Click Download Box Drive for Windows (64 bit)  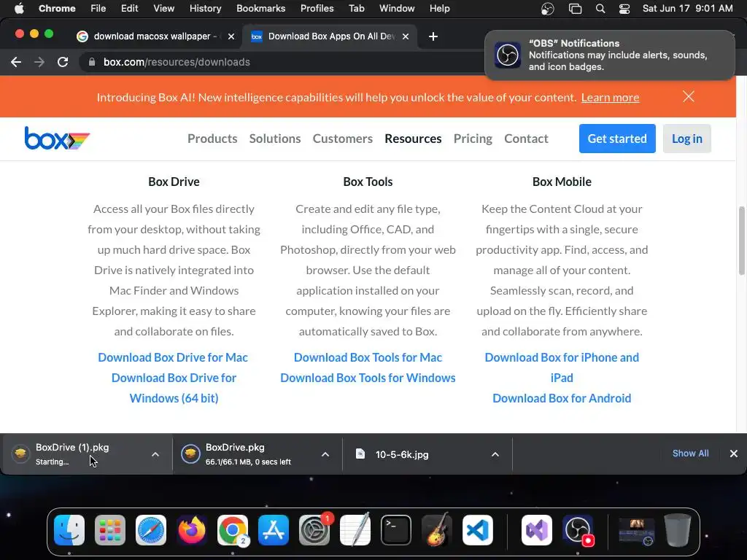[174, 388]
